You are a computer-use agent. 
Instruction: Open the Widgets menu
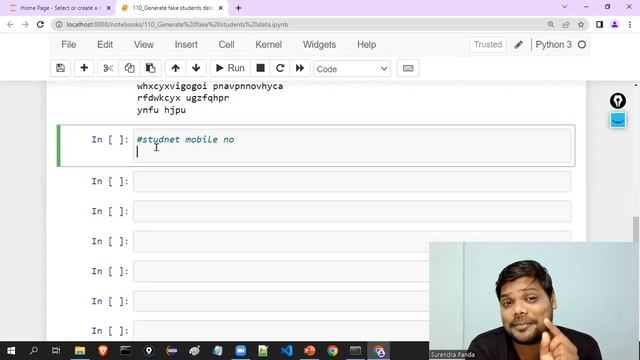point(320,44)
